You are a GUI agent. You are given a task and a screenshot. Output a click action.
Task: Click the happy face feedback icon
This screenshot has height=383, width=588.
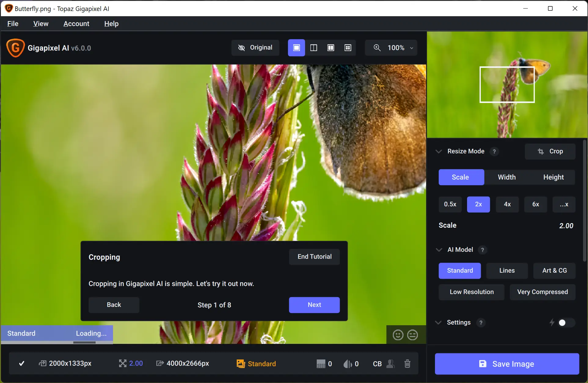(x=398, y=335)
